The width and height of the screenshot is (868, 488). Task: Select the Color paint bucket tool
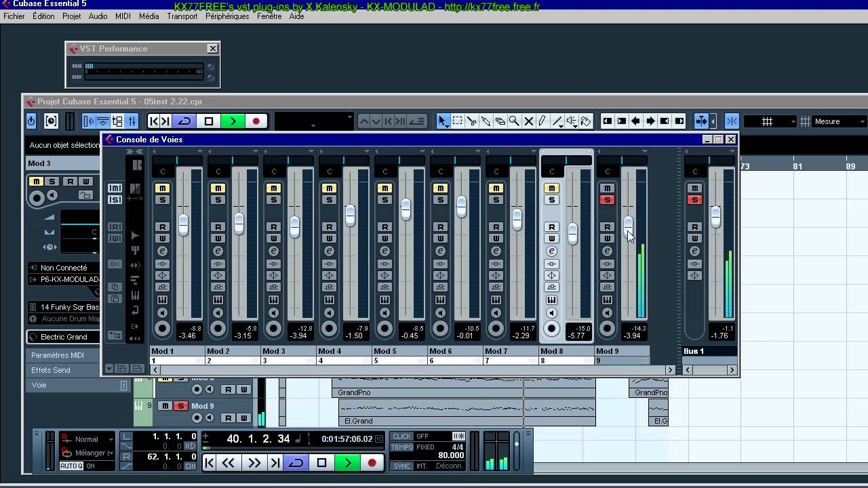pyautogui.click(x=587, y=121)
